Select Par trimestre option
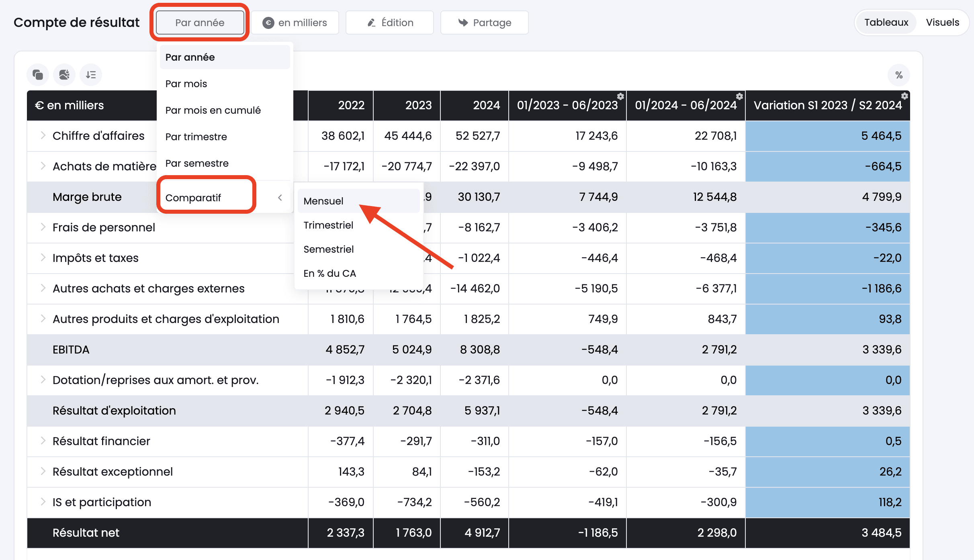The width and height of the screenshot is (974, 560). pyautogui.click(x=225, y=137)
